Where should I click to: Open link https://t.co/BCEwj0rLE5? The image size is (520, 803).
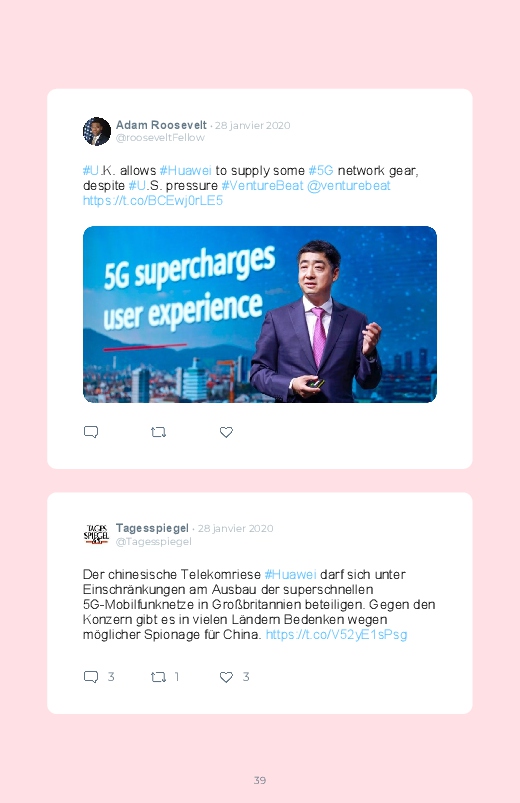point(153,200)
